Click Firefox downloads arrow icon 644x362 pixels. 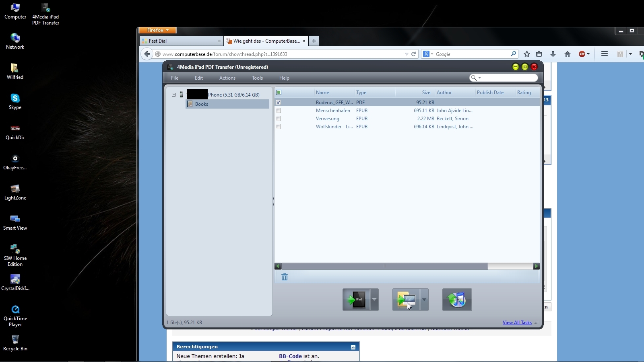[x=553, y=54]
